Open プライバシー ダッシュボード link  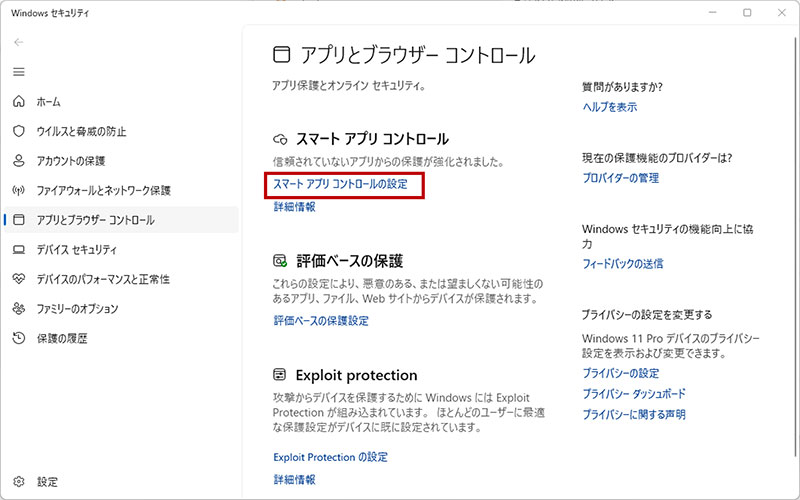point(634,394)
